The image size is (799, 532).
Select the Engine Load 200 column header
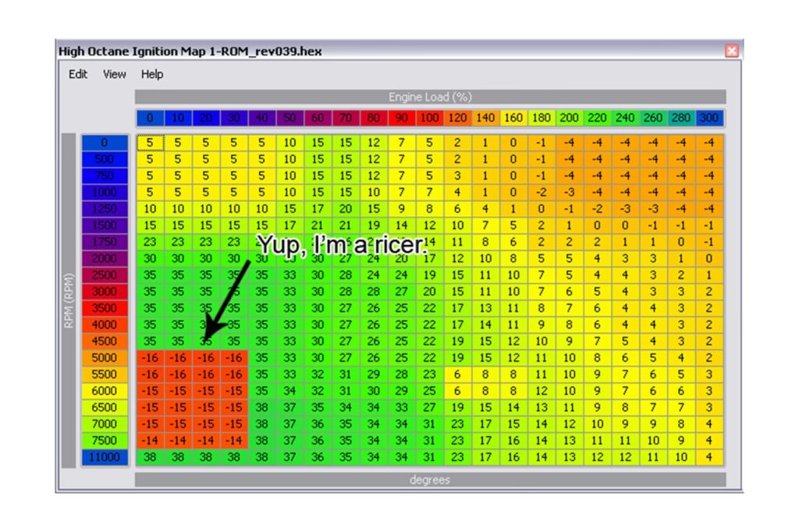click(569, 118)
